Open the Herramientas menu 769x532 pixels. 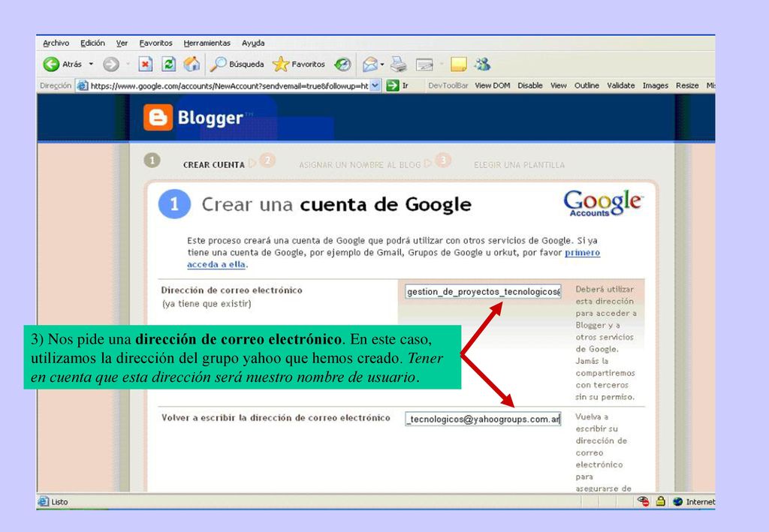[207, 43]
